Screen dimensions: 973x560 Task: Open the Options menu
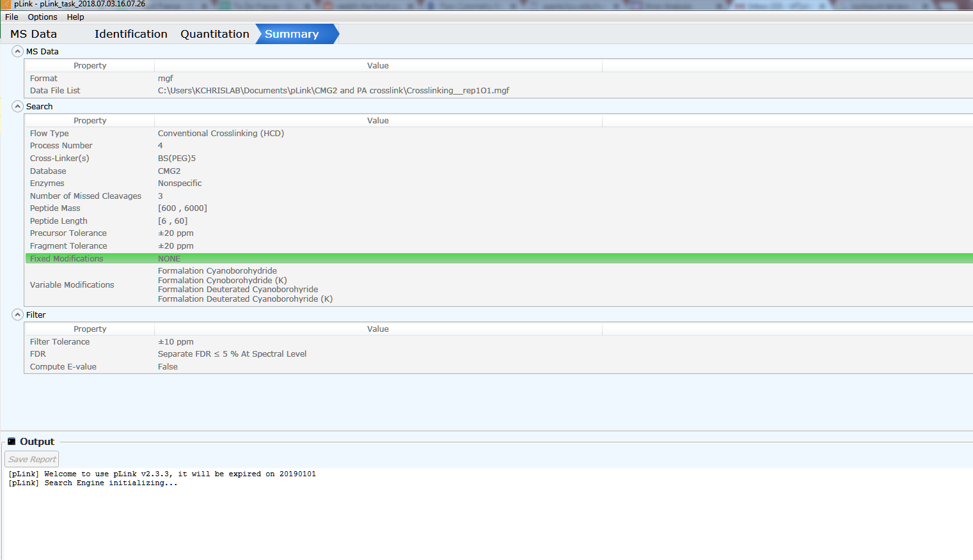42,17
